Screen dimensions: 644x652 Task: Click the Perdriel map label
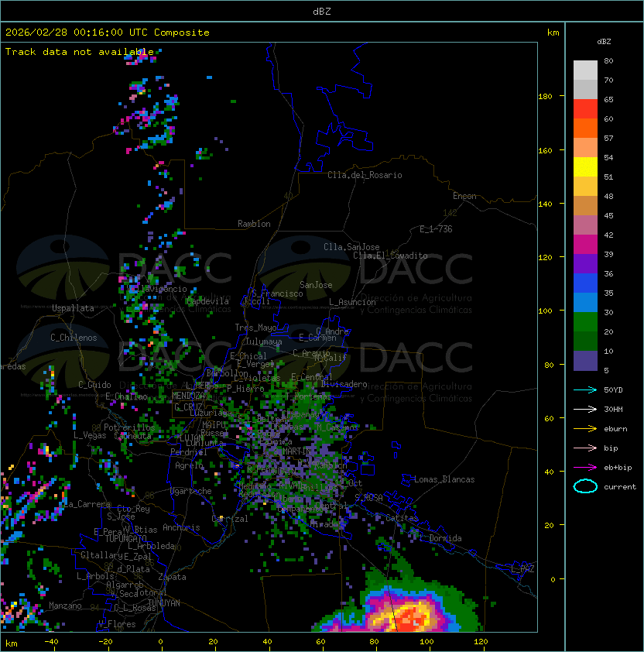click(x=189, y=452)
